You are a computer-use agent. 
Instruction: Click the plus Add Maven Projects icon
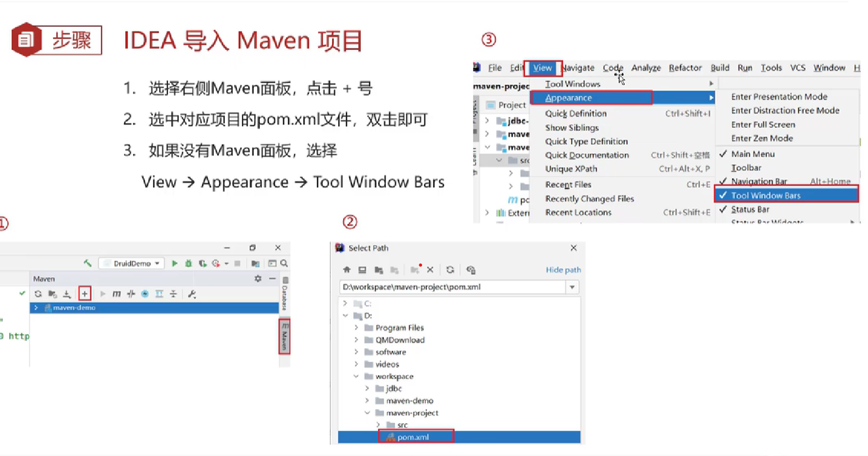click(x=85, y=294)
